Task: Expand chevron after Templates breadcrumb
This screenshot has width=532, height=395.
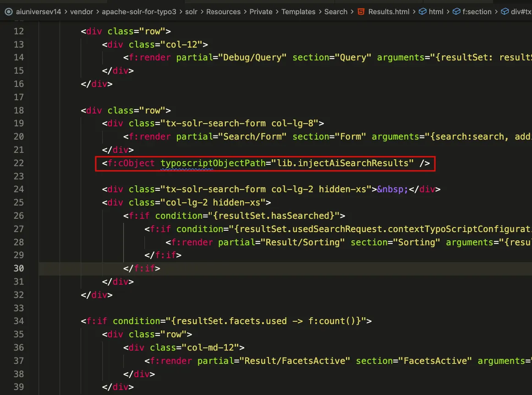Action: pyautogui.click(x=320, y=12)
